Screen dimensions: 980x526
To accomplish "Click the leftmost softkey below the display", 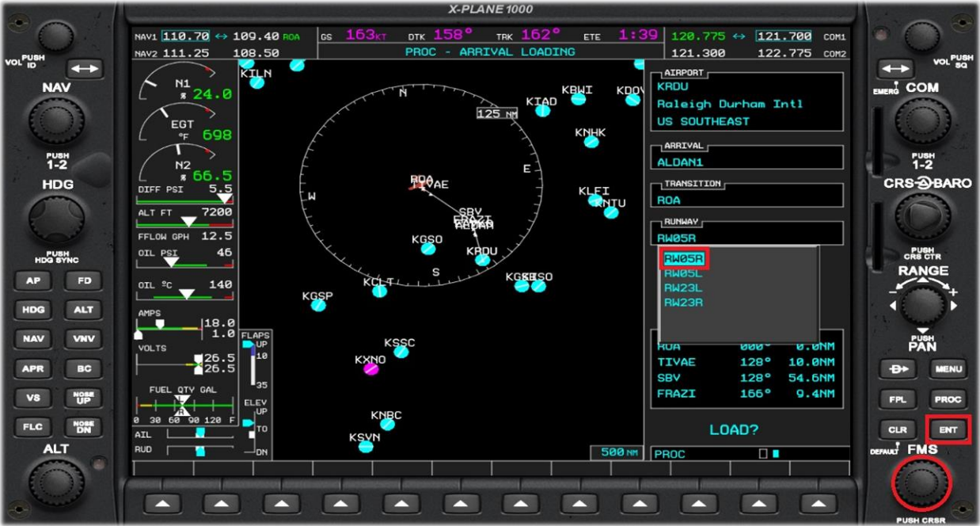I will point(161,503).
